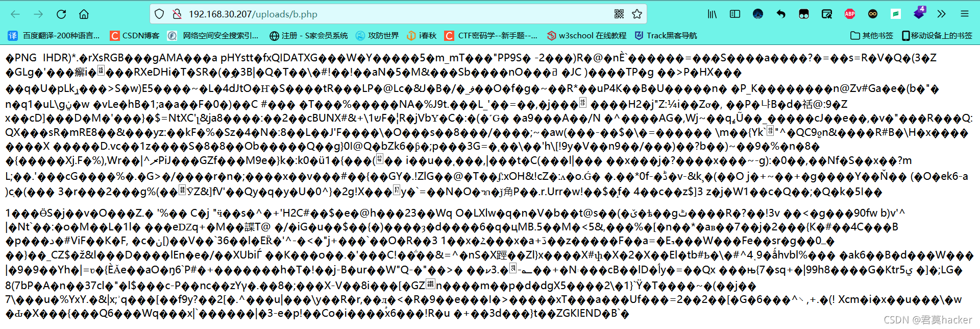Screen dimensions: 980x329
Task: Open the Tampermonkey extension icon
Action: click(x=804, y=14)
